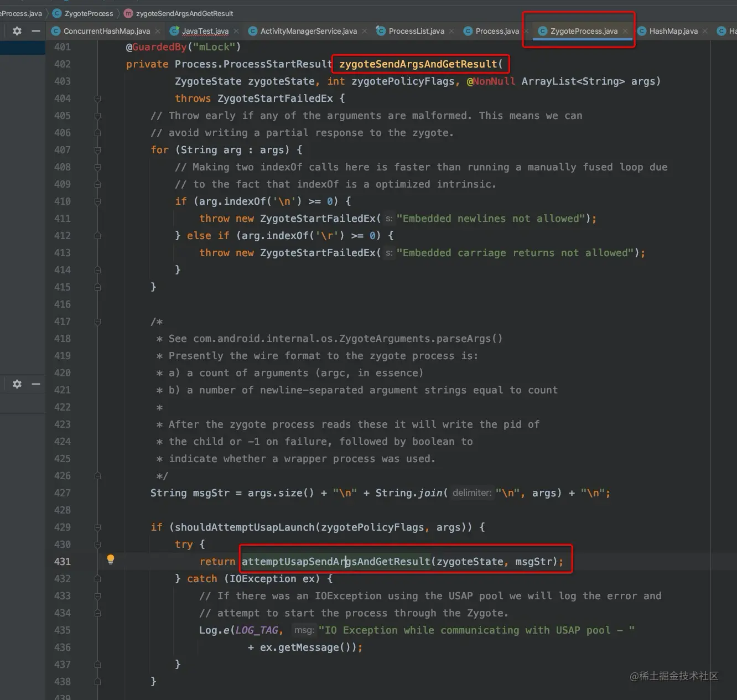Collapse the comment fold on line 408

click(x=97, y=167)
